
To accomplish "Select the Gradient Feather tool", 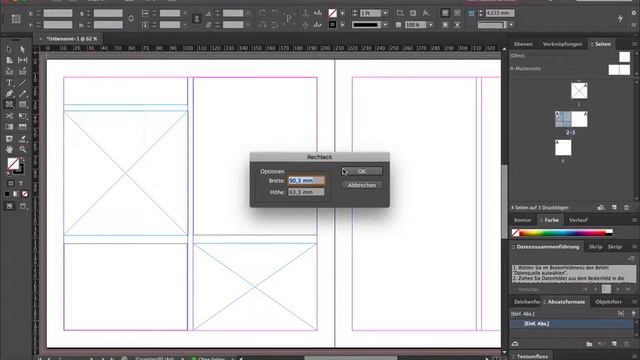I will point(22,127).
